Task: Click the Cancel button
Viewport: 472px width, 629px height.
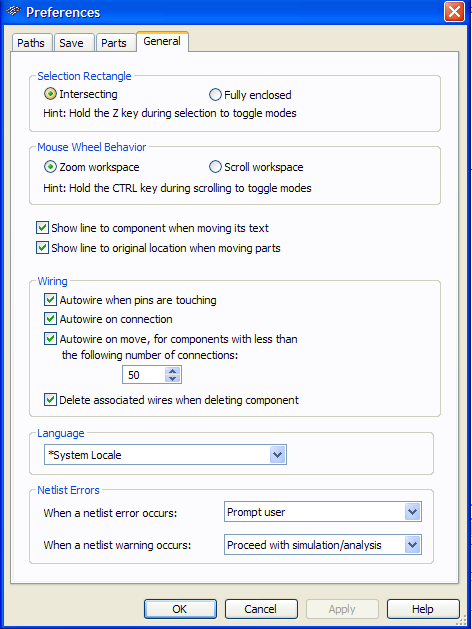Action: [x=261, y=609]
